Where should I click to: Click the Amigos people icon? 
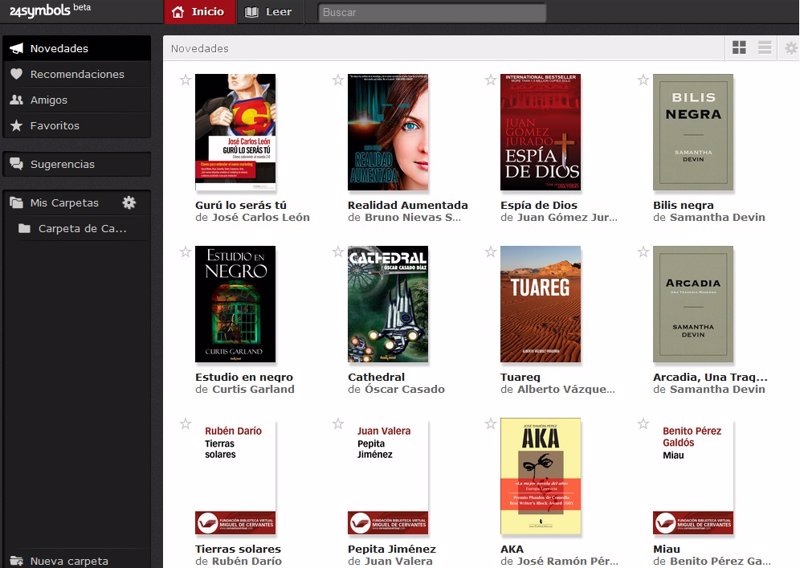click(16, 100)
